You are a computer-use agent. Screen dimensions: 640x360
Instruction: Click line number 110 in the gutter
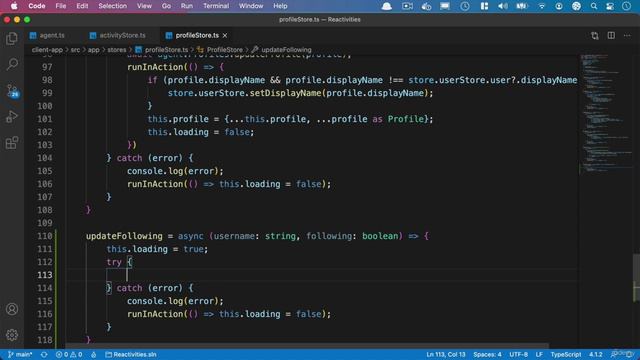click(44, 236)
